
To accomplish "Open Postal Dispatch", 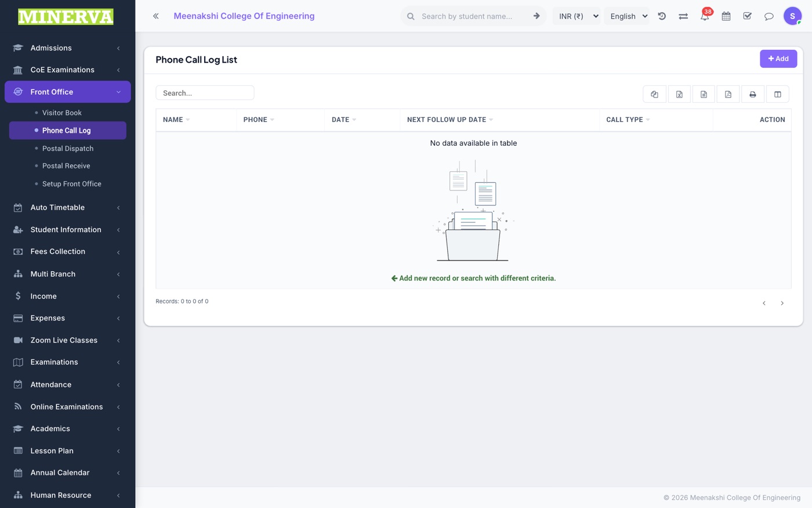I will tap(68, 149).
